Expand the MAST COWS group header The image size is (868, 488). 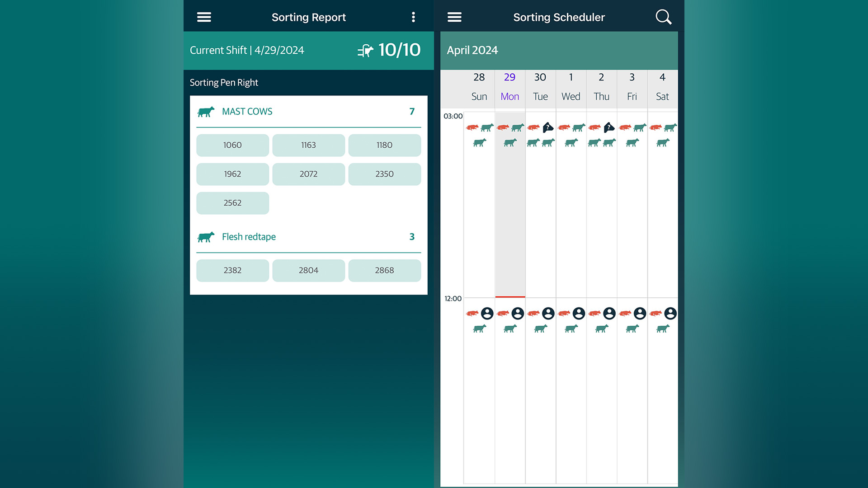click(x=308, y=112)
